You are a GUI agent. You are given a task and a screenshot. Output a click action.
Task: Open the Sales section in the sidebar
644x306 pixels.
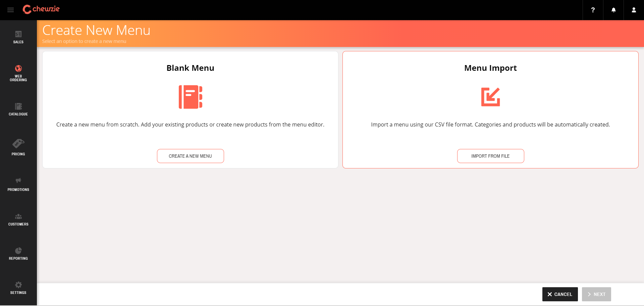(x=18, y=37)
